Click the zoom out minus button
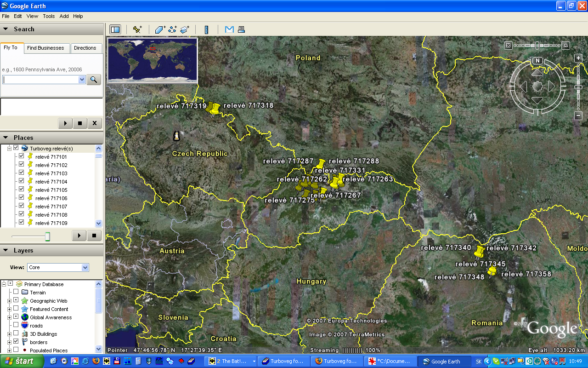Image resolution: width=588 pixels, height=368 pixels. pos(578,116)
